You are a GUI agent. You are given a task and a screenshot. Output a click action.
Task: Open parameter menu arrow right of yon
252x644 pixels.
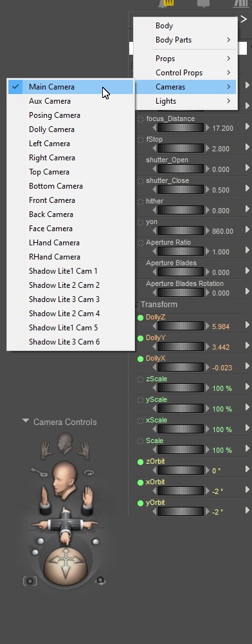tap(248, 229)
